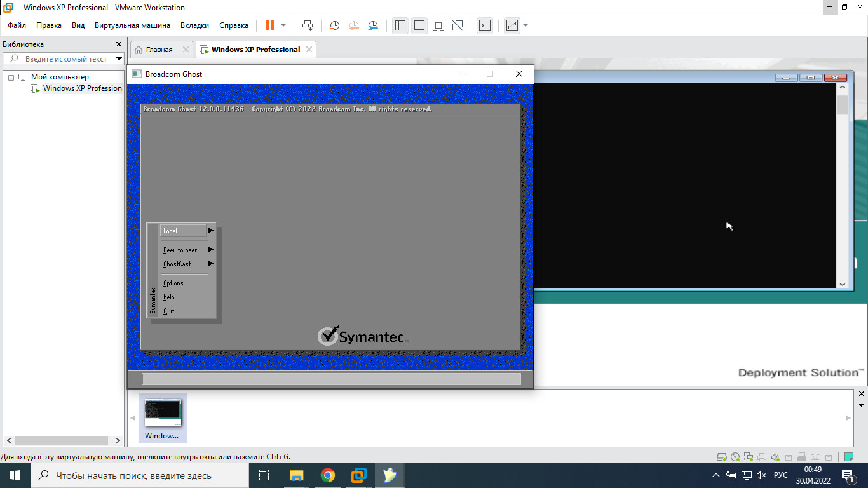The height and width of the screenshot is (488, 868).
Task: Click the console window scrollbar down arrow
Action: (843, 285)
